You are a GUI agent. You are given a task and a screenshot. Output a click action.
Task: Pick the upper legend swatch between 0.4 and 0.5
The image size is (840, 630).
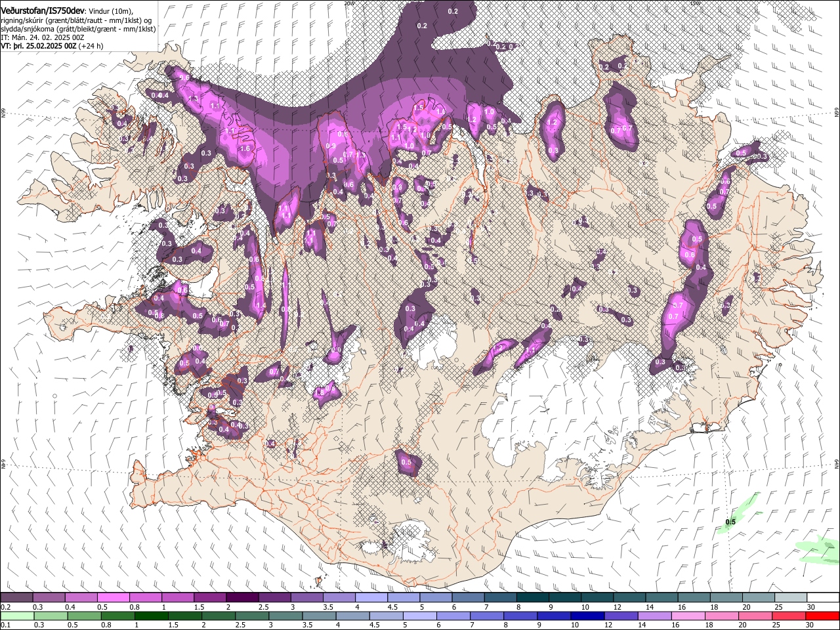(81, 598)
